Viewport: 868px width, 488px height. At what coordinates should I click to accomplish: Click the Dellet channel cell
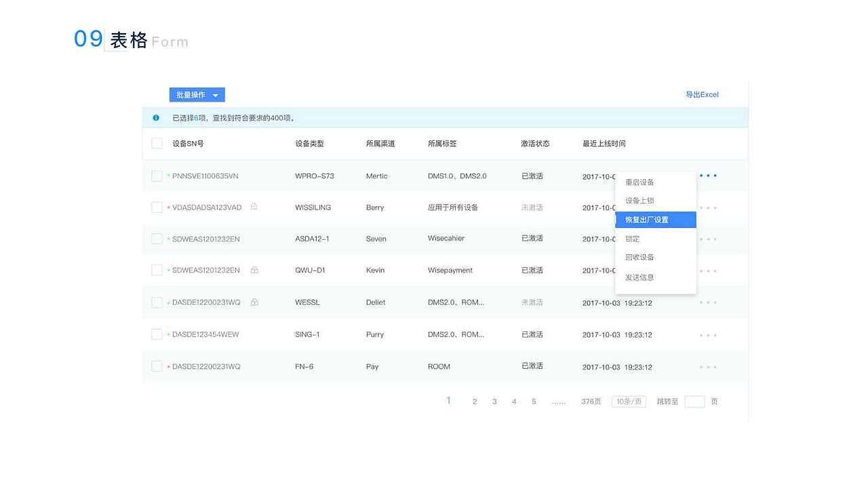376,302
